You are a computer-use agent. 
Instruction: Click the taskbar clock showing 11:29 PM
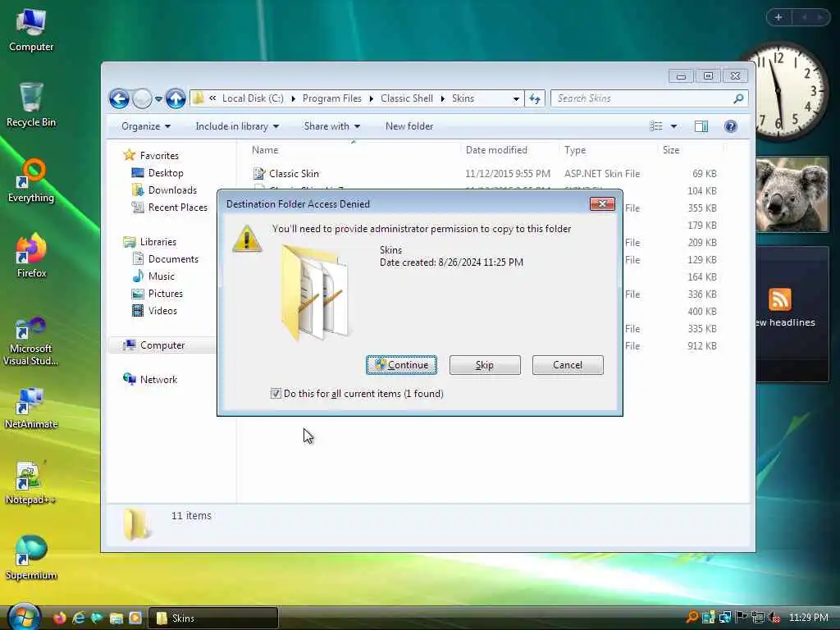(808, 618)
